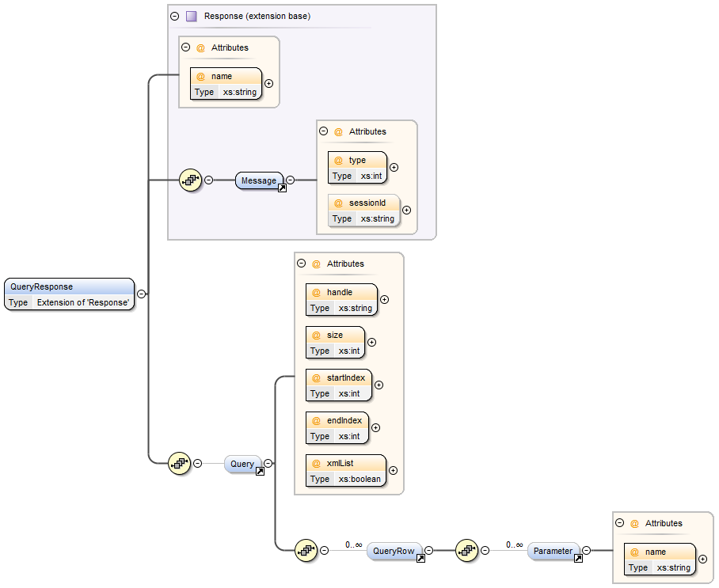The width and height of the screenshot is (719, 588).
Task: Click the reference arrow icon on Query
Action: click(259, 472)
